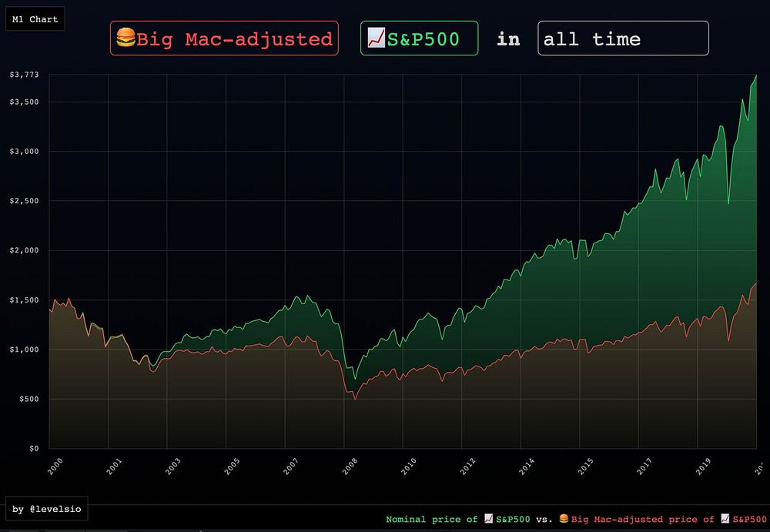The width and height of the screenshot is (770, 532).
Task: Click the 2008 trough of the red line
Action: [x=355, y=400]
